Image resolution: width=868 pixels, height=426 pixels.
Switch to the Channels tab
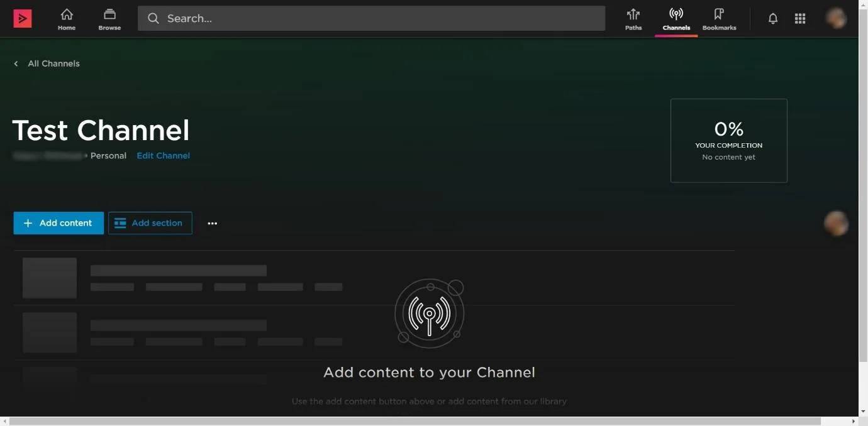(x=676, y=19)
